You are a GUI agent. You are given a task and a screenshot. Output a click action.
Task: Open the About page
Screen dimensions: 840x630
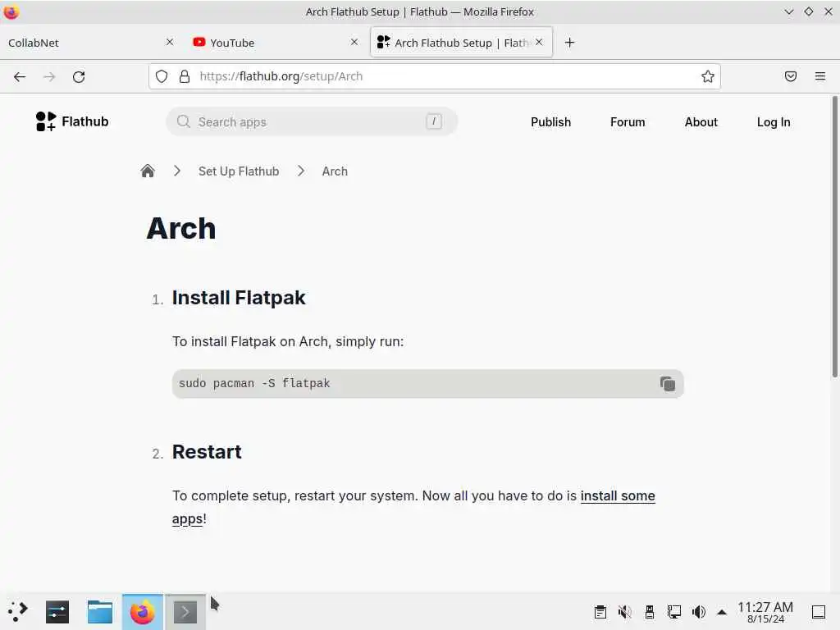coord(701,122)
